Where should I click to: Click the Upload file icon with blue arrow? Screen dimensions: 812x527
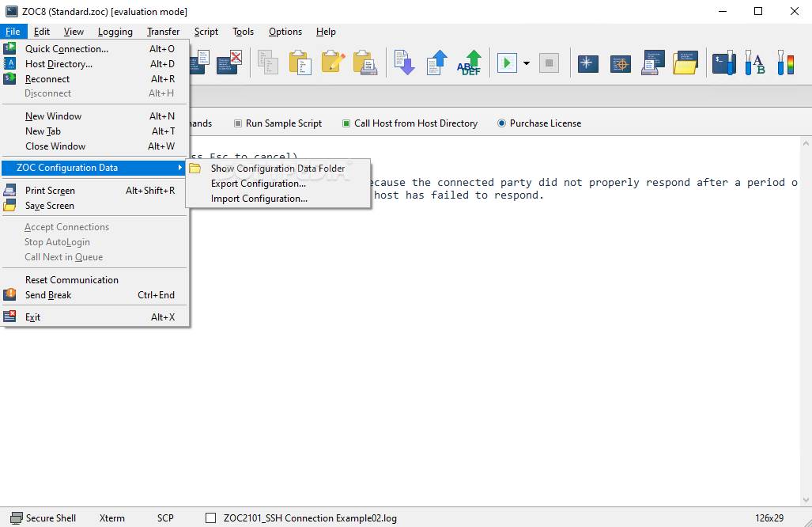coord(437,63)
